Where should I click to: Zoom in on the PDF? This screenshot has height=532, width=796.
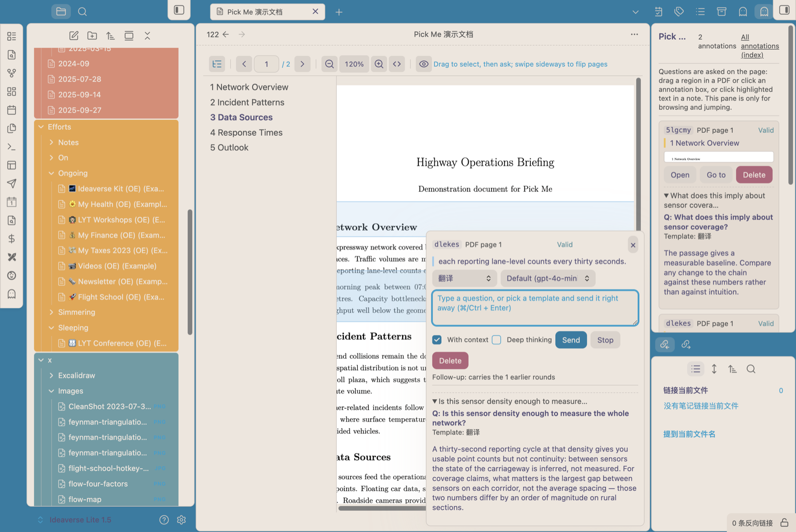379,64
